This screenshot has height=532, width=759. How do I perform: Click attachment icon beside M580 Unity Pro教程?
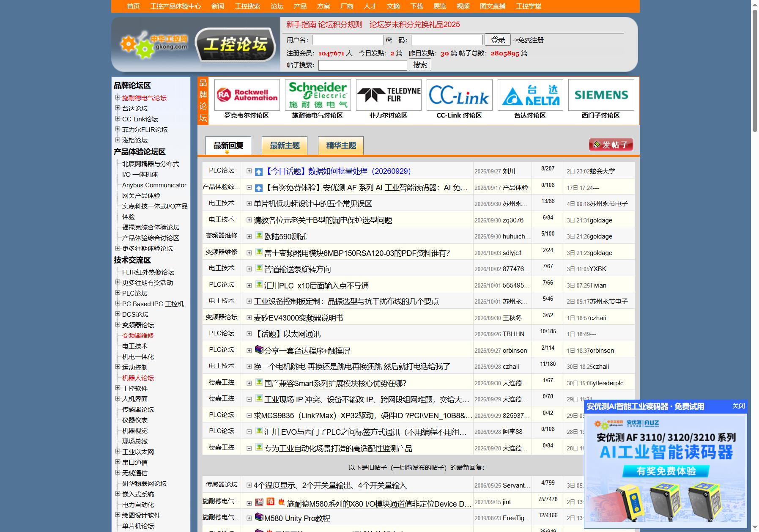coord(259,517)
